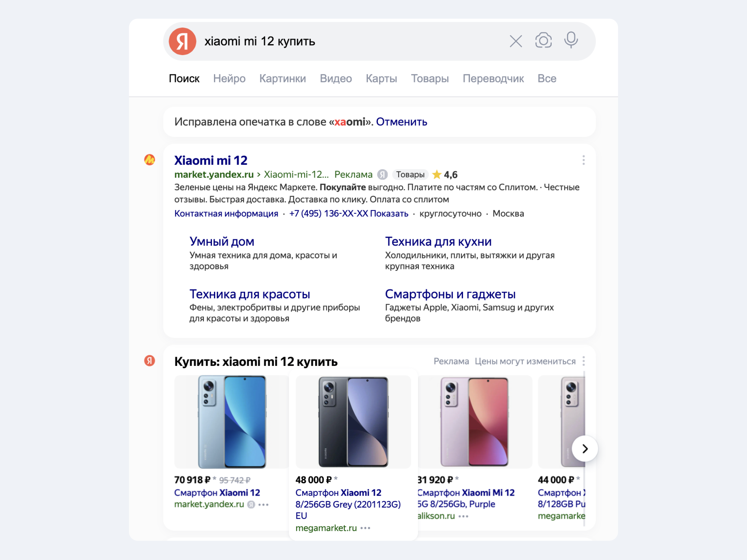This screenshot has height=560, width=747.
Task: Click alikson.ru source link
Action: pyautogui.click(x=436, y=516)
